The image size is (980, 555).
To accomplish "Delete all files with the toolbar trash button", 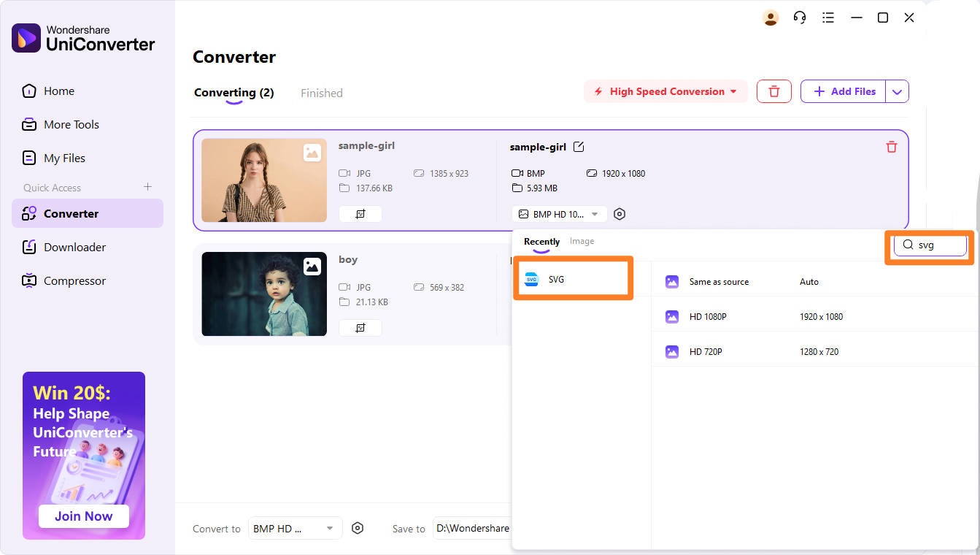I will 774,91.
